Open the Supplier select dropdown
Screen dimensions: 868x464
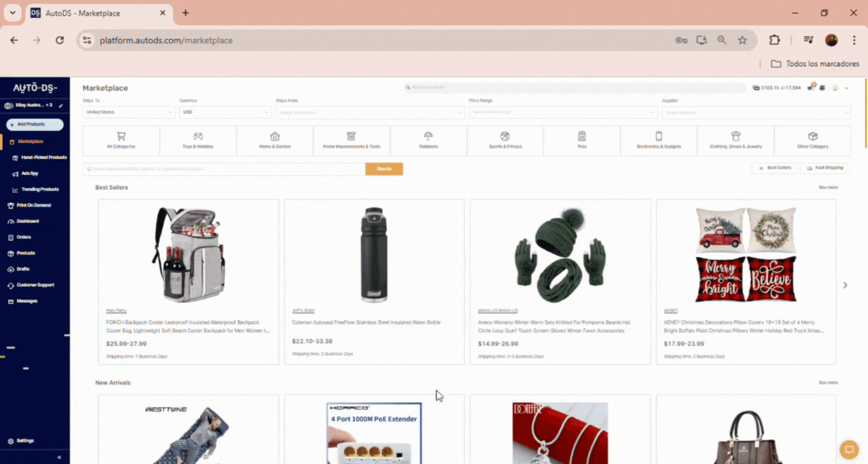[755, 112]
